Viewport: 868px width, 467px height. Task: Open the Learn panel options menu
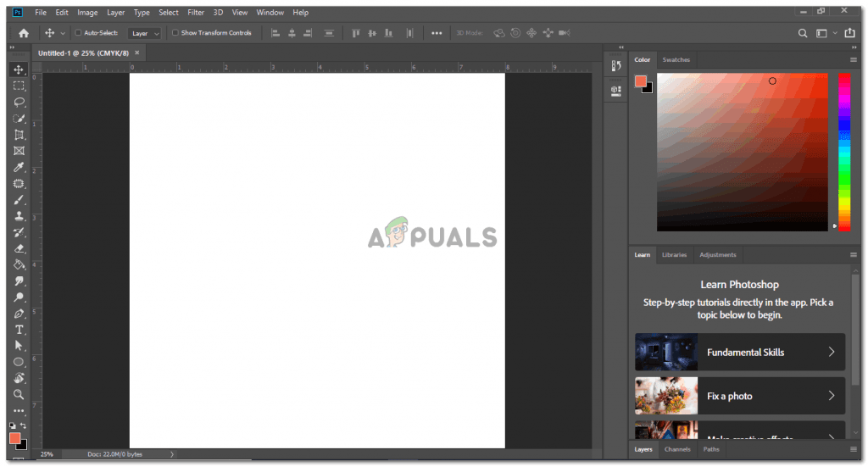pos(853,255)
